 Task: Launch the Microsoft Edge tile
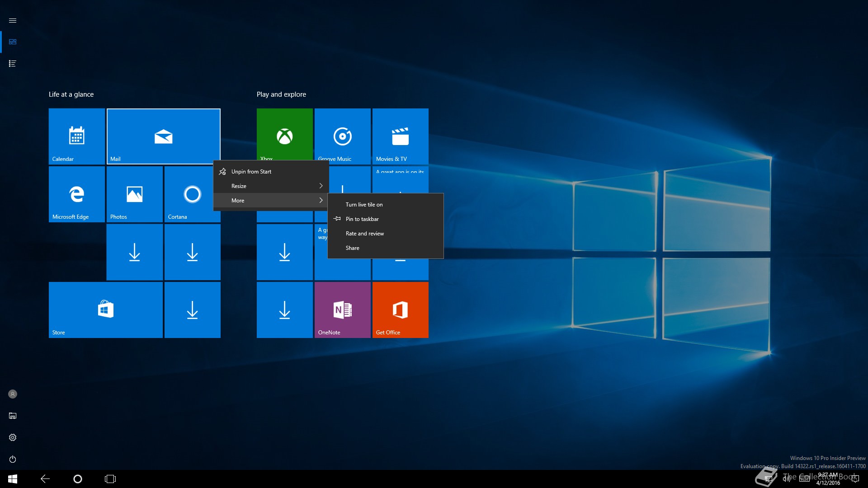point(77,194)
